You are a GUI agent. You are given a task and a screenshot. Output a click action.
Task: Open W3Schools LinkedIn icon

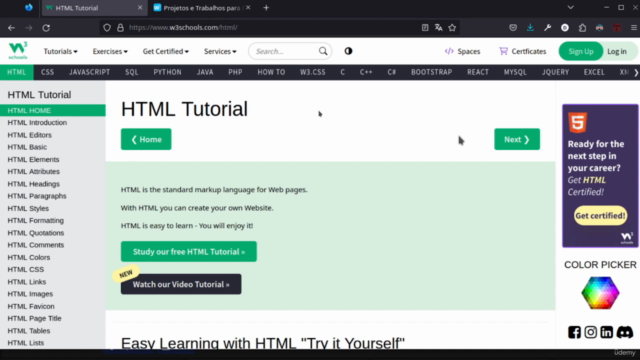coord(607,332)
